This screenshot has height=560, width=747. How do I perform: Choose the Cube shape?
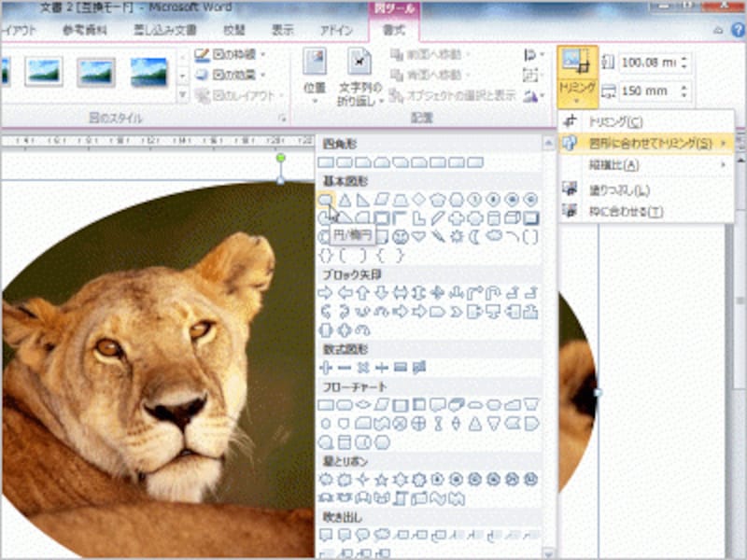[512, 218]
